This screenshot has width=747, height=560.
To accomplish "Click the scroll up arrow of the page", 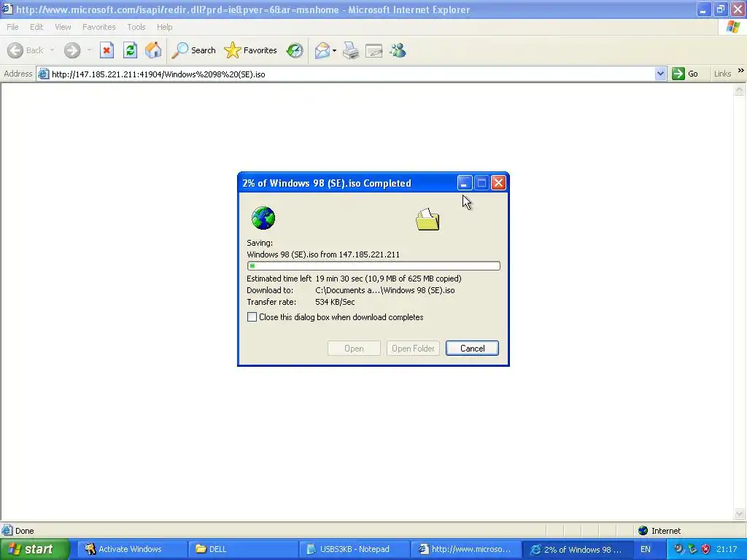I will coord(740,89).
